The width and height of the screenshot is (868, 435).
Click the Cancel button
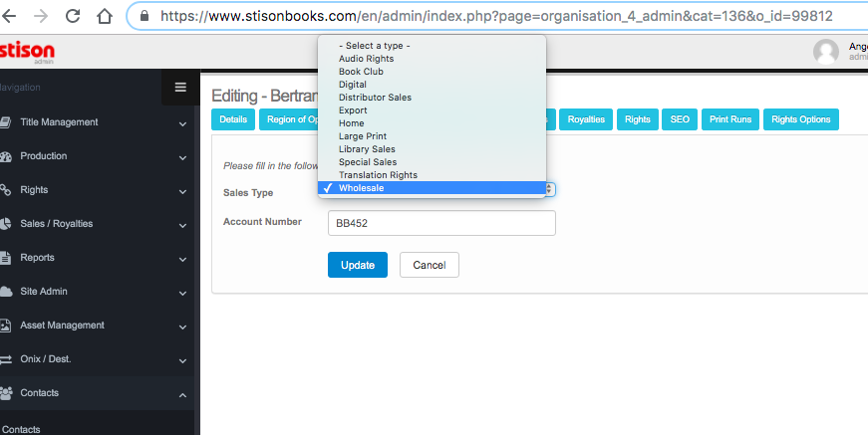430,265
